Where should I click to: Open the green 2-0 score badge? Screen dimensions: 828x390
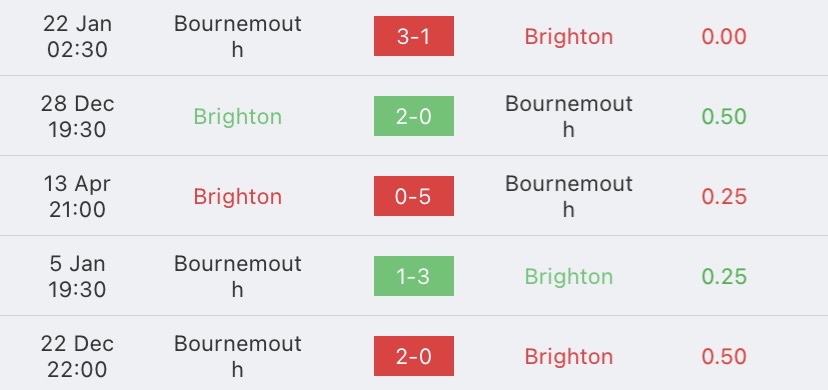413,116
